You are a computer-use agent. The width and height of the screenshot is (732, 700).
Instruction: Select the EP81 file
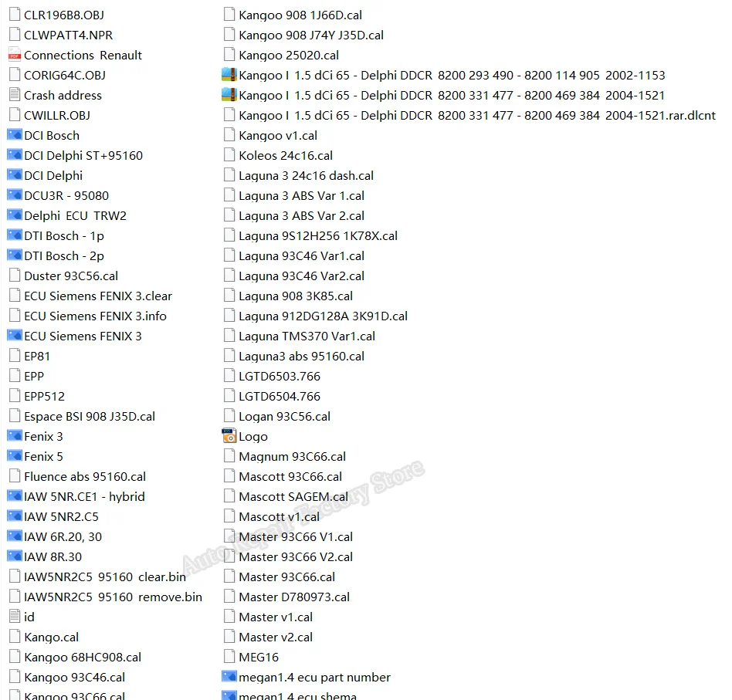click(x=30, y=356)
